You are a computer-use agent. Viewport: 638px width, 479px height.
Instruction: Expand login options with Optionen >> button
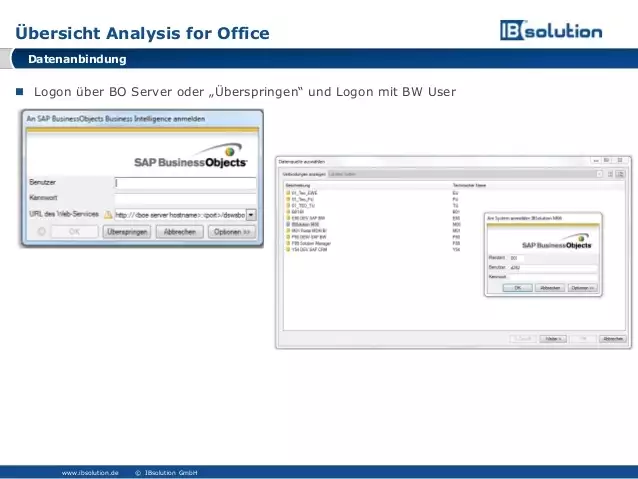[x=232, y=231]
